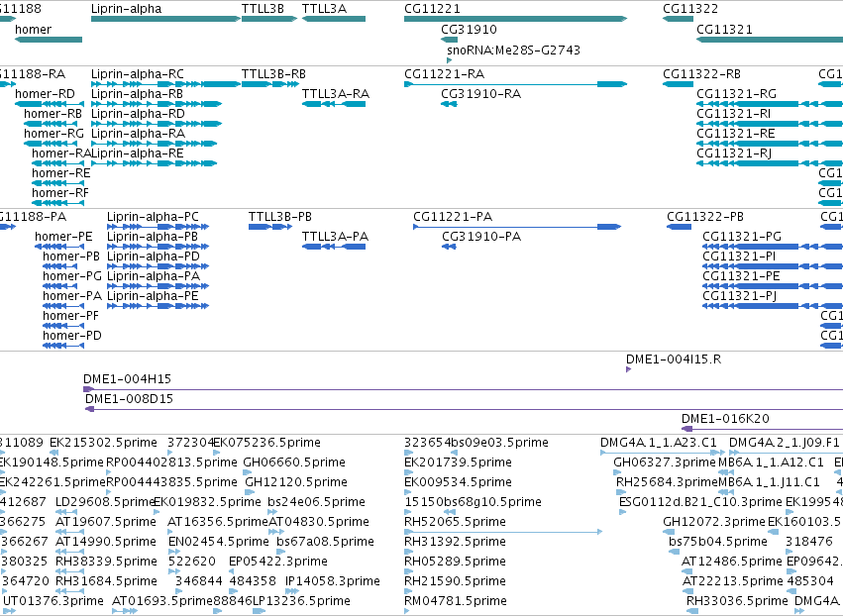This screenshot has height=616, width=843.
Task: Select CG11322-RB transcript label
Action: click(x=701, y=74)
